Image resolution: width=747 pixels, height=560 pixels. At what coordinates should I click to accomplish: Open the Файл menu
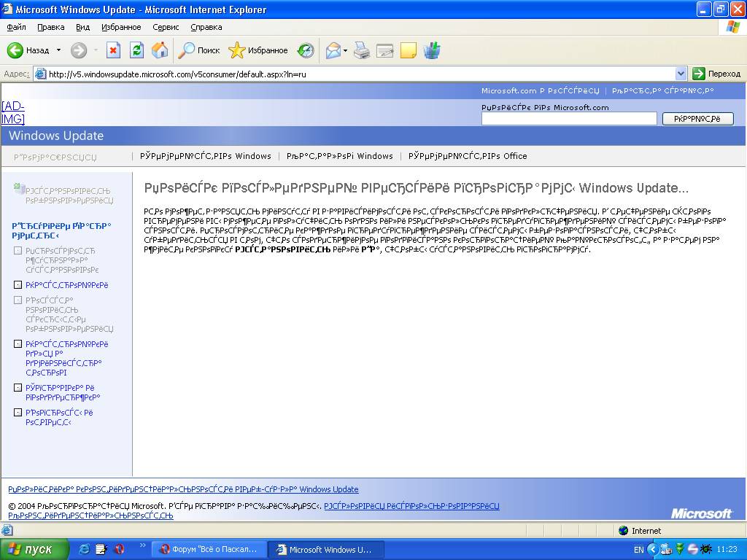(x=16, y=27)
